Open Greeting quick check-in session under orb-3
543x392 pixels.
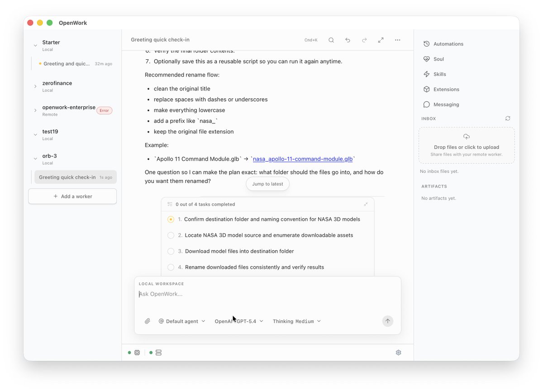coord(76,177)
